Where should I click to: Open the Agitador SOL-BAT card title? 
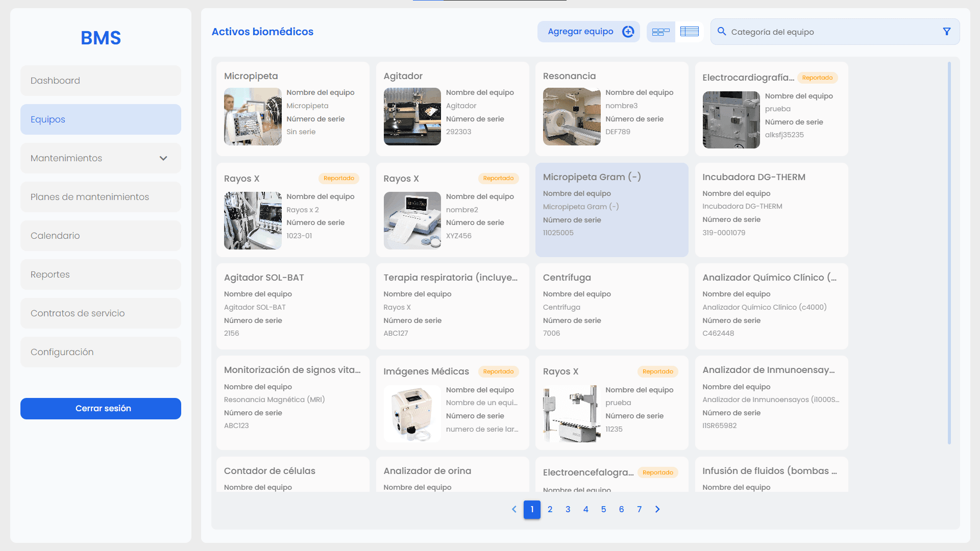tap(264, 278)
